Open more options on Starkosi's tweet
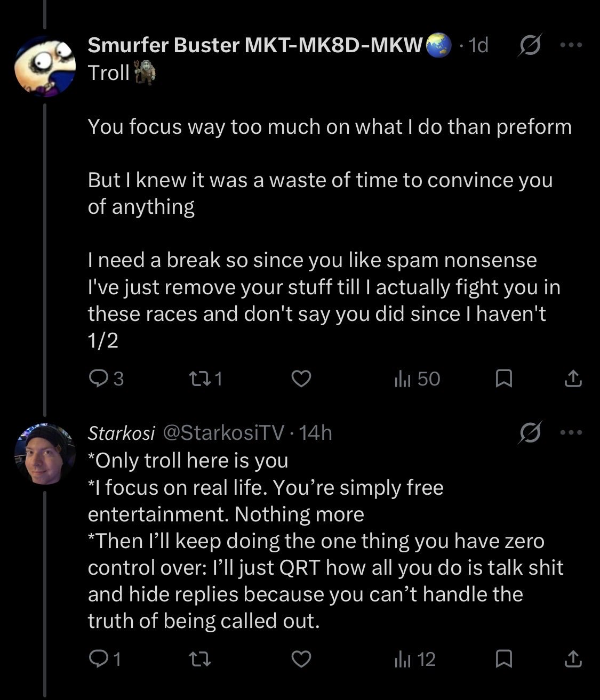The height and width of the screenshot is (700, 600). pos(572,433)
